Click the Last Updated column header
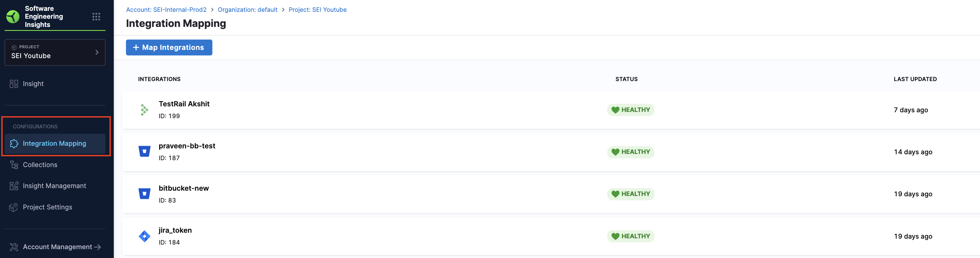Viewport: 980px width, 258px height. (915, 79)
